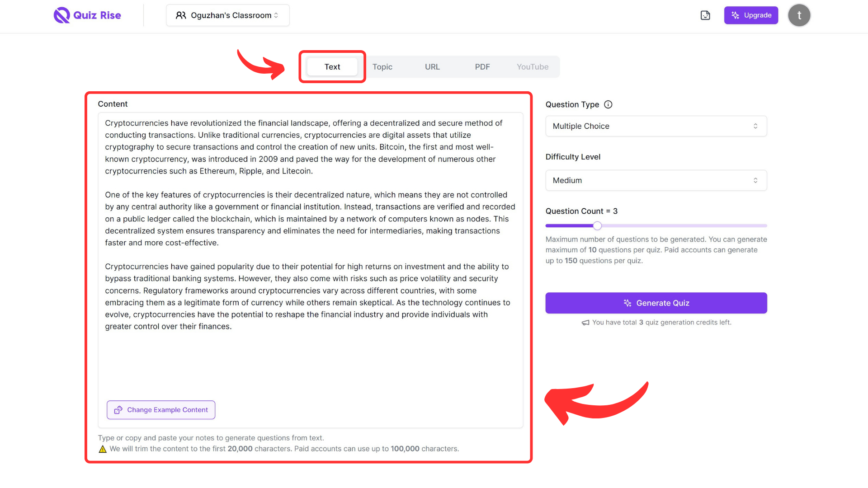The image size is (868, 488).
Task: Click the Change Example Content copy icon
Action: (118, 409)
